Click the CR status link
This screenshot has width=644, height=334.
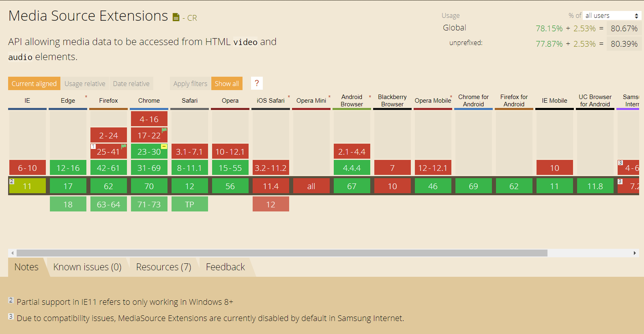point(192,18)
